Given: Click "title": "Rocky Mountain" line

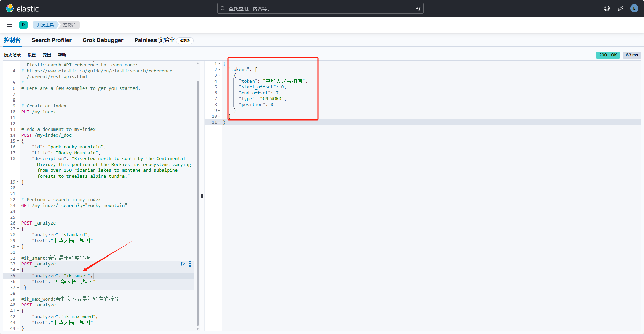Looking at the screenshot, I should [x=66, y=153].
